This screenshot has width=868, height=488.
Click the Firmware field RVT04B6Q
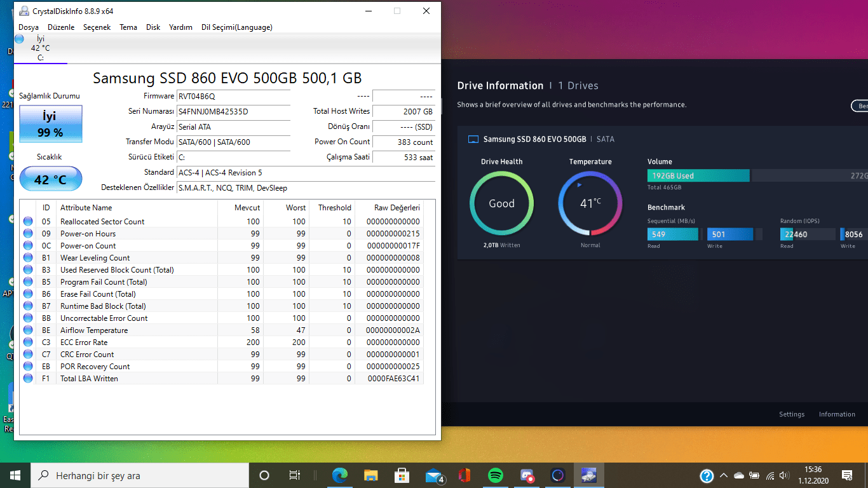point(233,97)
